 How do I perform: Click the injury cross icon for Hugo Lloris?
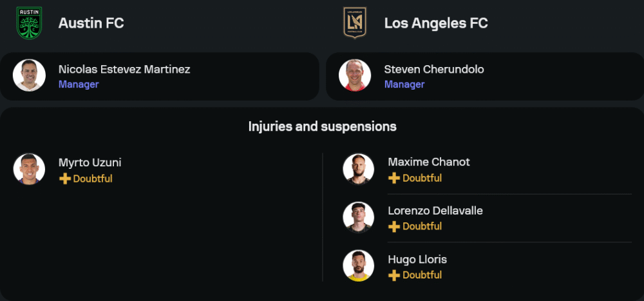coord(394,275)
